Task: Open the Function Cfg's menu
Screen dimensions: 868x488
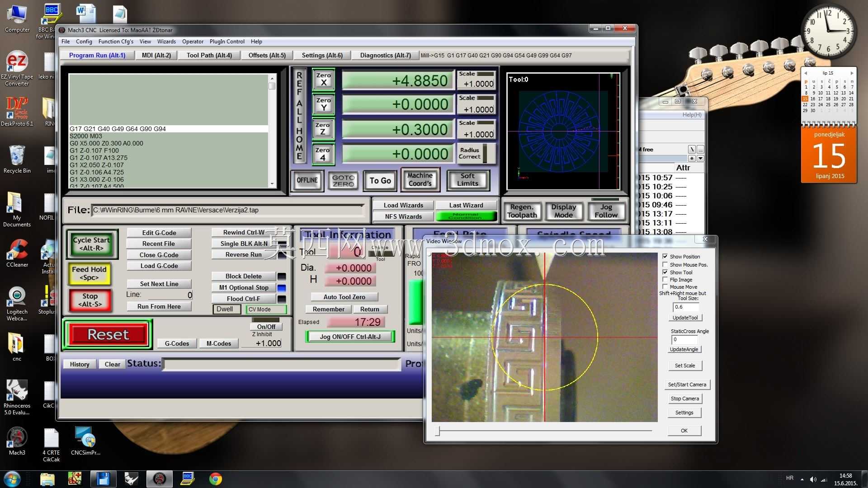Action: (x=116, y=42)
